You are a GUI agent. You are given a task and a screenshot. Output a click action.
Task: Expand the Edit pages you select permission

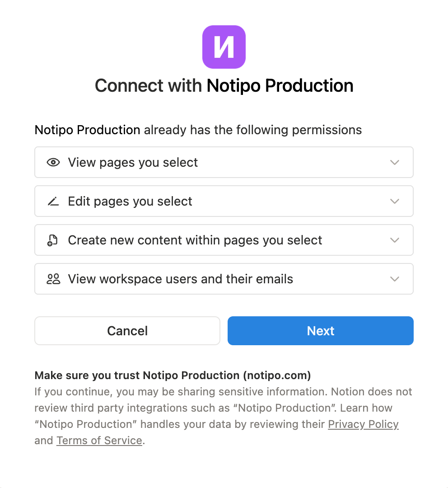tap(394, 201)
